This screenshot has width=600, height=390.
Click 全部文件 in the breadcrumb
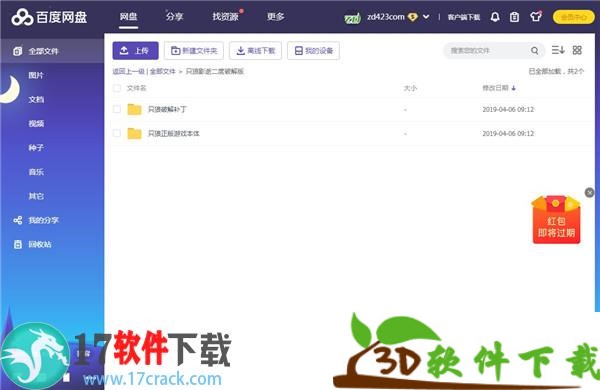coord(163,71)
